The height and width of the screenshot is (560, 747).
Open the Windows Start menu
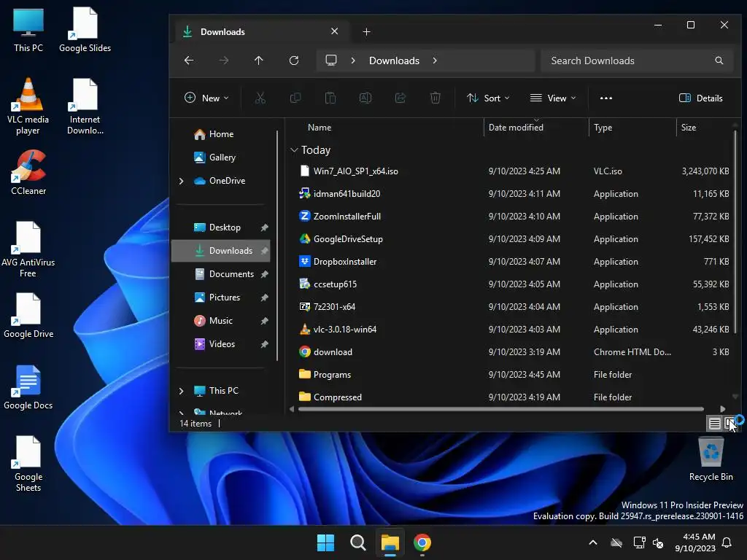tap(326, 542)
